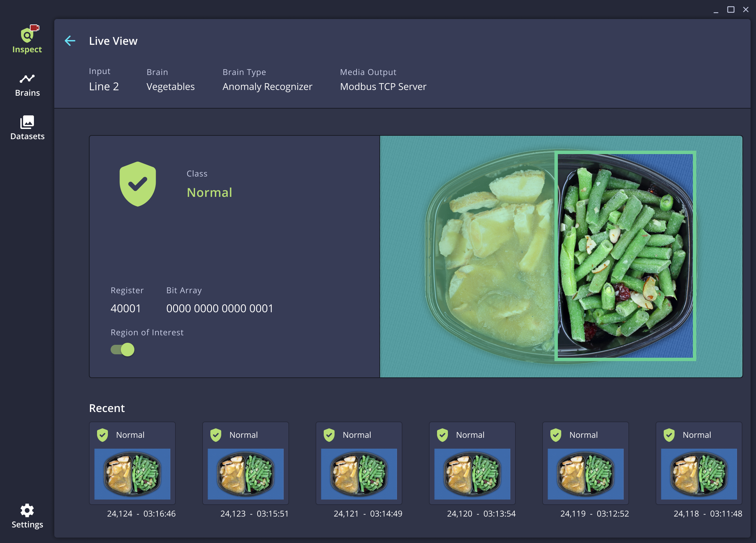Click the Bit Array value 0000 0000 0000 0001
This screenshot has width=756, height=543.
click(220, 308)
